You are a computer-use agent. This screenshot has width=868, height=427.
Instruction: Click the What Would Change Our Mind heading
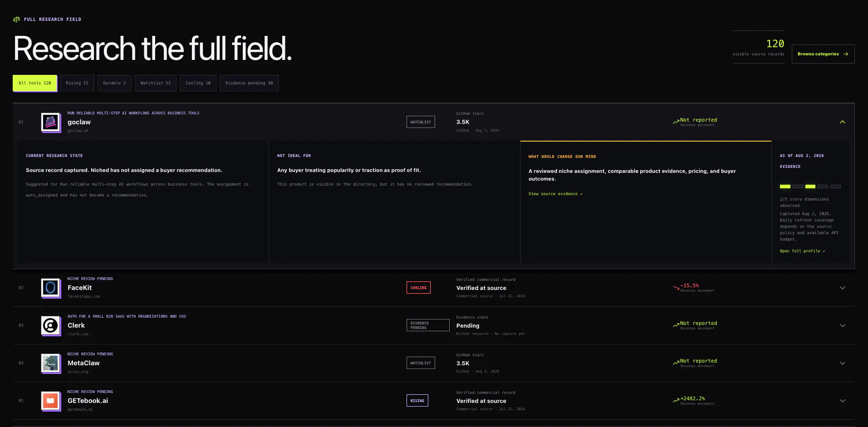(562, 157)
